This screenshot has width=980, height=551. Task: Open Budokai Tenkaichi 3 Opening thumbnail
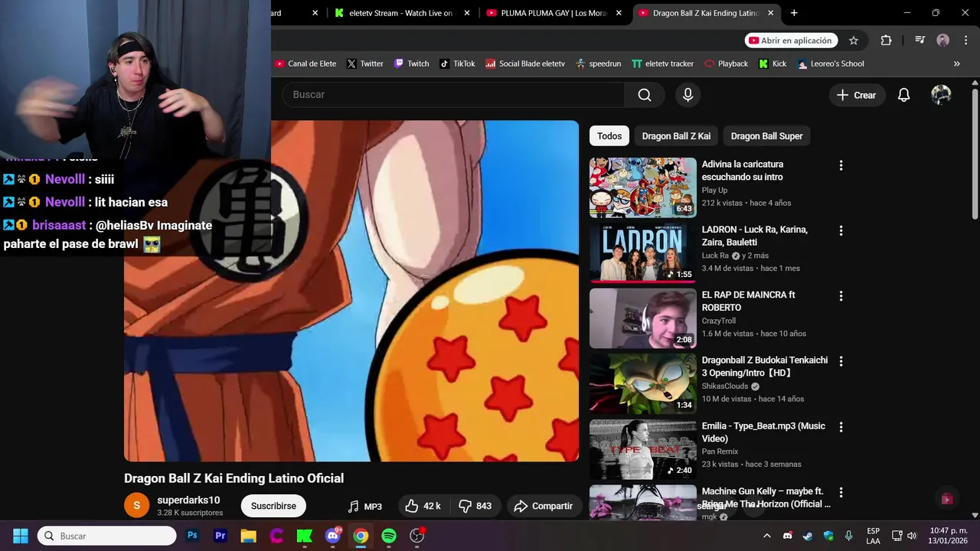[642, 383]
